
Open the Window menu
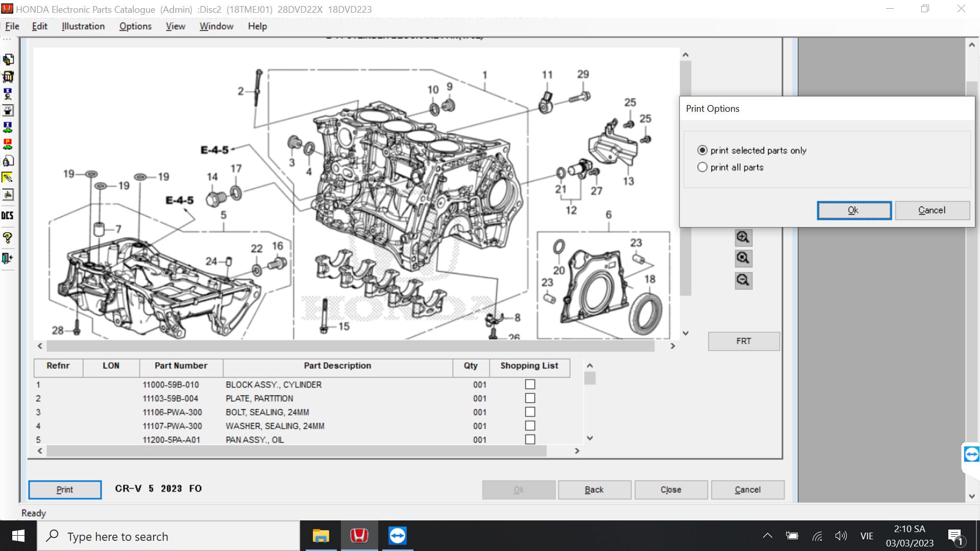click(216, 26)
